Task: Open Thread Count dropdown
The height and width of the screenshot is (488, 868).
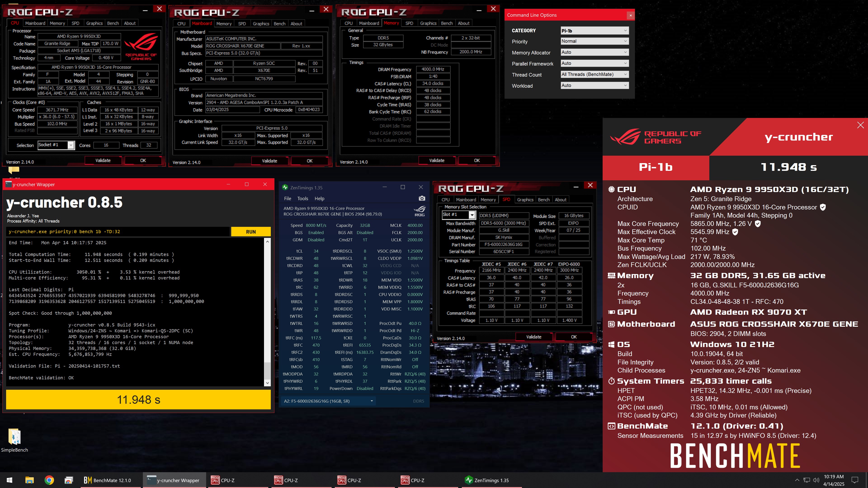Action: click(595, 74)
